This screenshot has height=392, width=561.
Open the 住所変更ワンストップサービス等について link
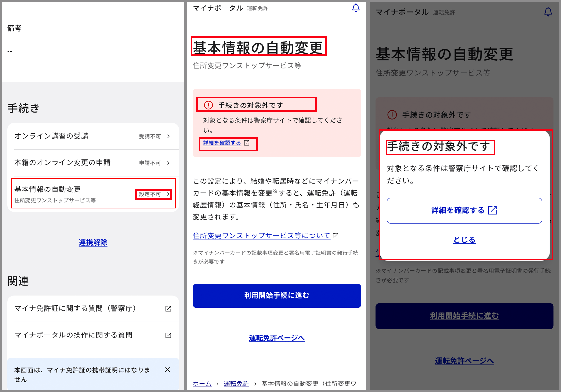pos(261,236)
